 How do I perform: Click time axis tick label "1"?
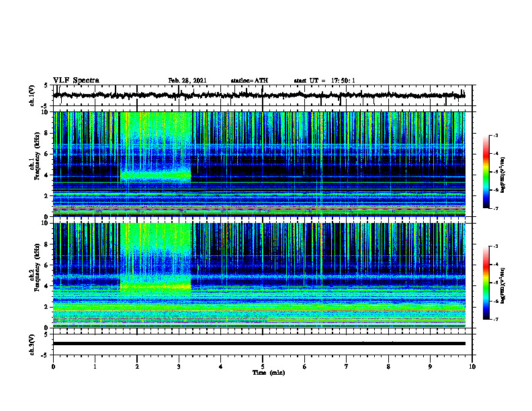tap(95, 367)
